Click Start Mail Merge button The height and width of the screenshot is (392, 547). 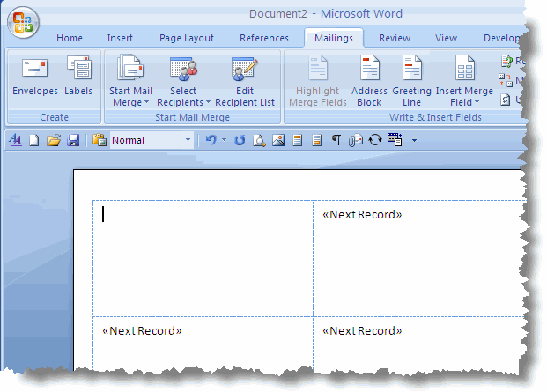pos(130,81)
